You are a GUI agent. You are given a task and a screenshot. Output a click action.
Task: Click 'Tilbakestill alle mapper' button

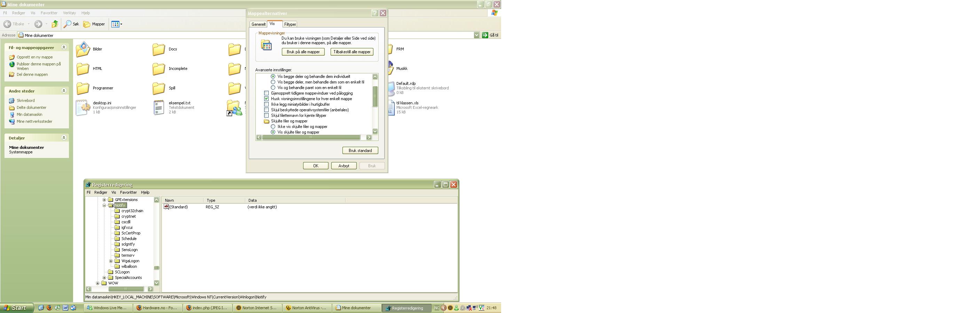tap(352, 52)
